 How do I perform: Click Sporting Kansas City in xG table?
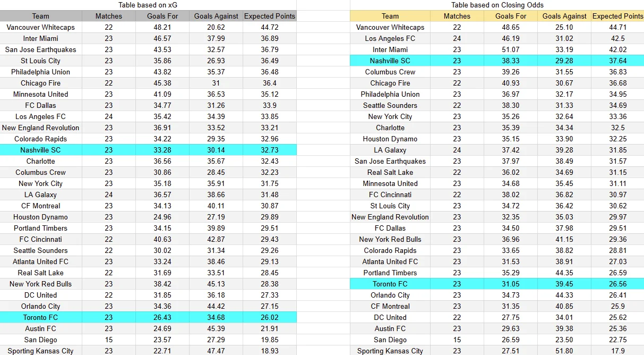(x=41, y=351)
